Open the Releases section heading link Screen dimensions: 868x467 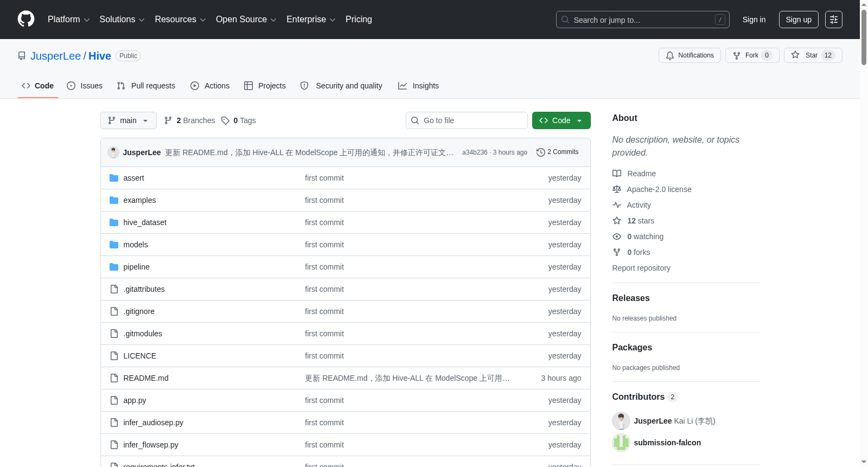pyautogui.click(x=631, y=298)
